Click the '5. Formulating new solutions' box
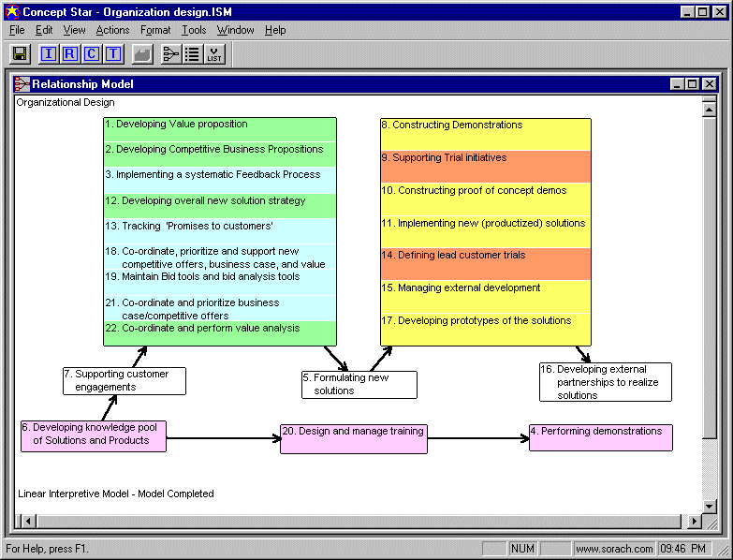The height and width of the screenshot is (560, 733). coord(359,385)
